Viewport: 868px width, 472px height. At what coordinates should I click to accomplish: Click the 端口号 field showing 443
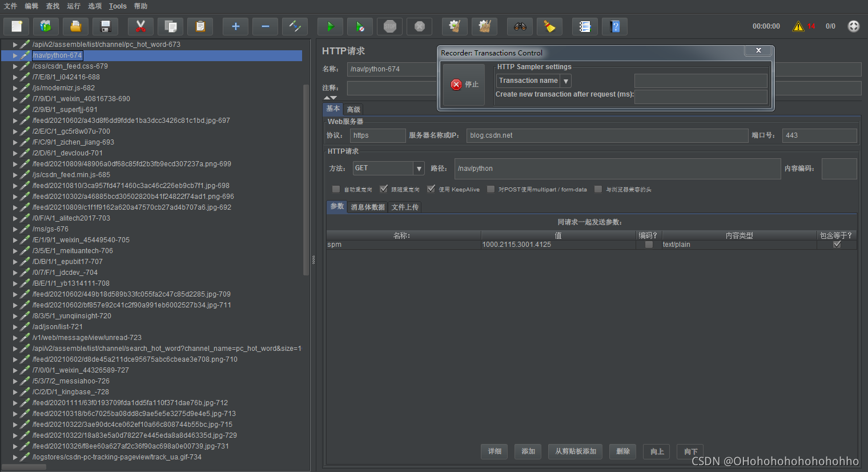point(819,135)
